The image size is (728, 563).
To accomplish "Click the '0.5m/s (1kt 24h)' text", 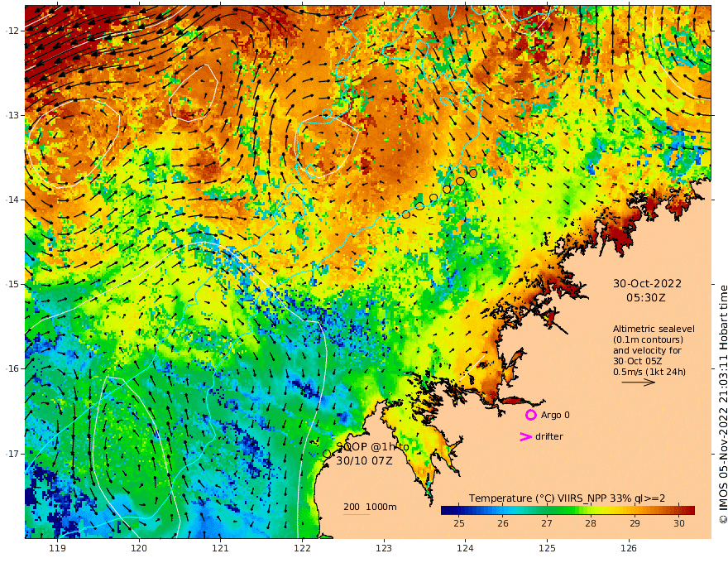I will tap(649, 372).
